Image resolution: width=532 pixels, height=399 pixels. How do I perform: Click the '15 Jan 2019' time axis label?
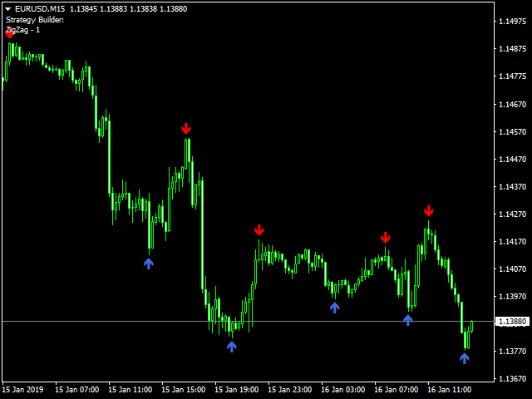pos(22,390)
